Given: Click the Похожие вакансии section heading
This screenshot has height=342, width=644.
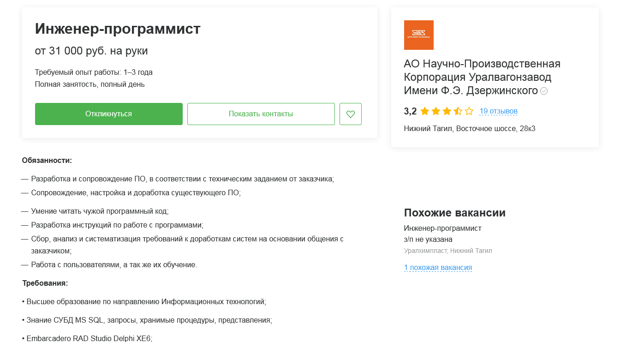Looking at the screenshot, I should click(454, 213).
